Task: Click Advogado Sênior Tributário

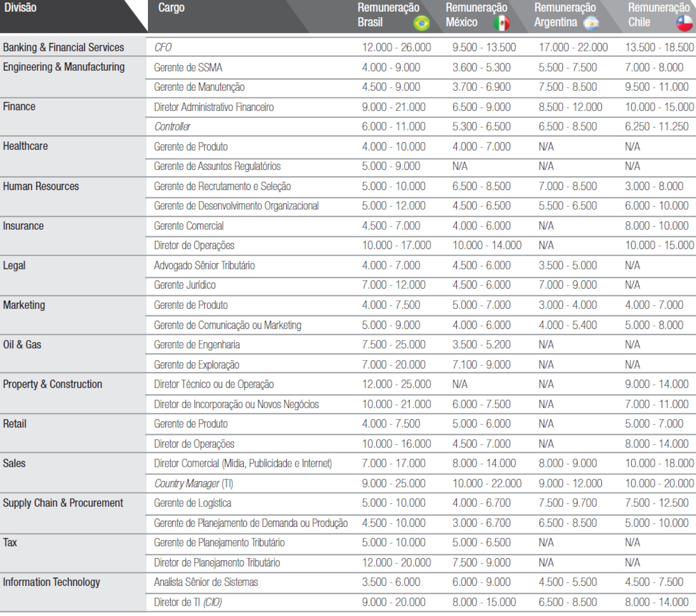Action: pos(204,265)
